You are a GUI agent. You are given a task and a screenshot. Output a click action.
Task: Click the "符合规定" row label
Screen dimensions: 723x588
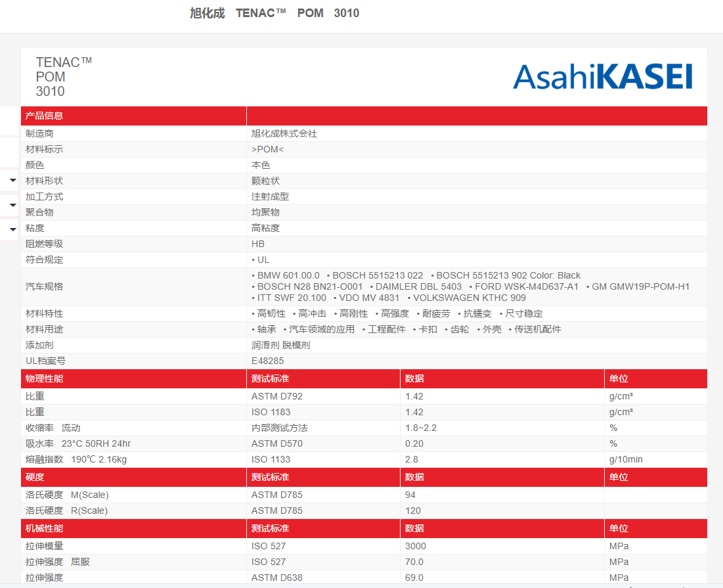point(44,260)
